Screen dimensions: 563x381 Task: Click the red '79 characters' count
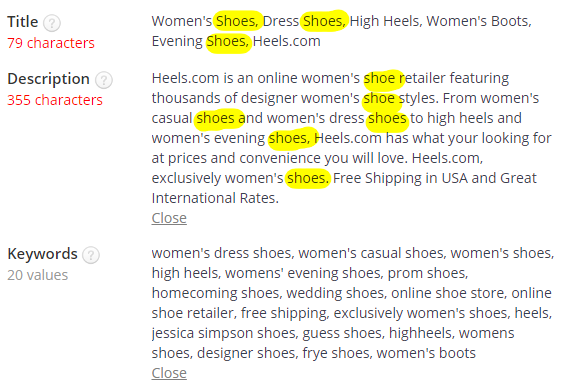click(x=51, y=43)
